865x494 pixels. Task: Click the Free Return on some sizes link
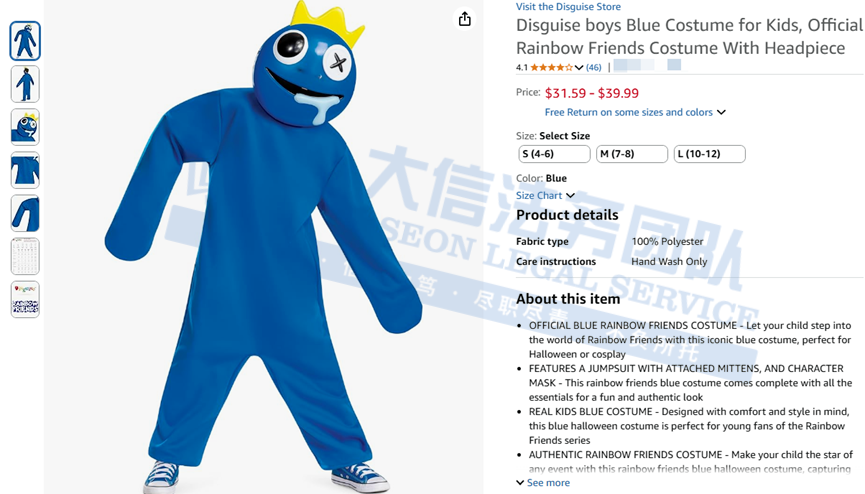[x=628, y=112]
